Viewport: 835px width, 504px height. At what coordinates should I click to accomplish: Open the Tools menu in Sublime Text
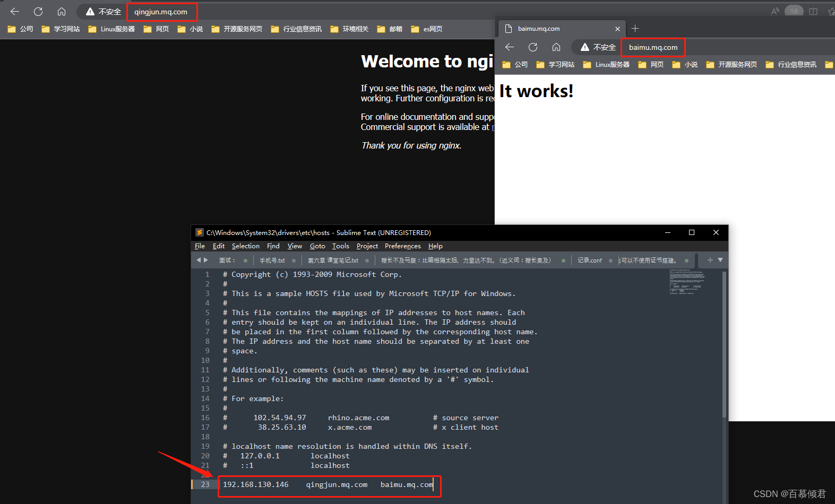[x=341, y=246]
